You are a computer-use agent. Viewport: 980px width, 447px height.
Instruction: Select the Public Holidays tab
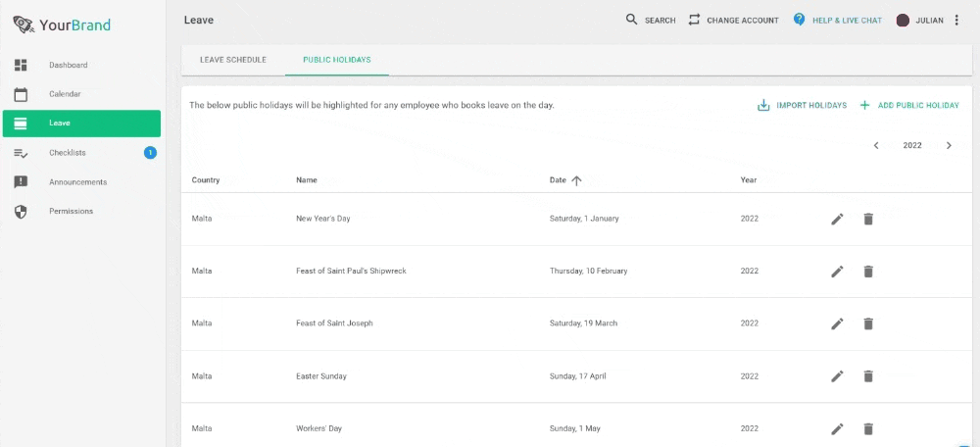(337, 60)
